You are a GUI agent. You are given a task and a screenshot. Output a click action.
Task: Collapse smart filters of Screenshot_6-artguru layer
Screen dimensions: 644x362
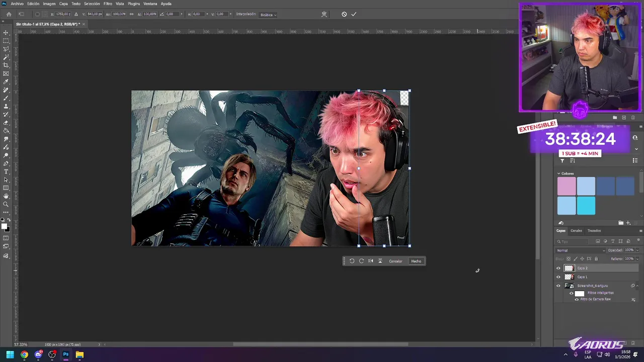637,286
